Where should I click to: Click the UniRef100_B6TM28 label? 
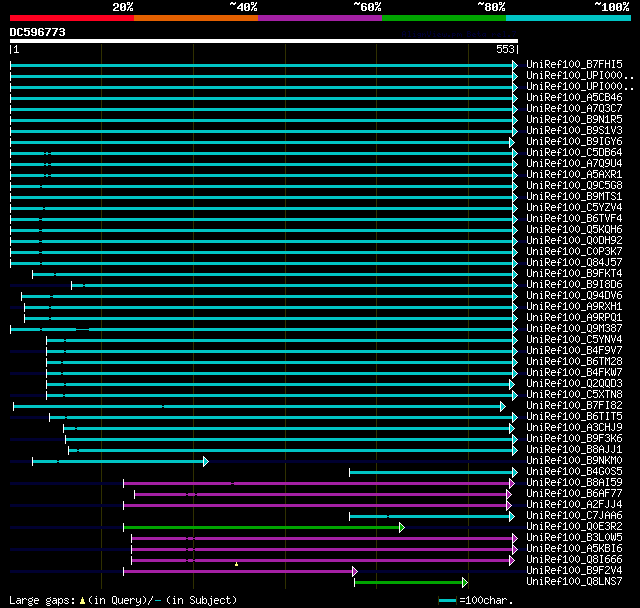click(x=574, y=362)
